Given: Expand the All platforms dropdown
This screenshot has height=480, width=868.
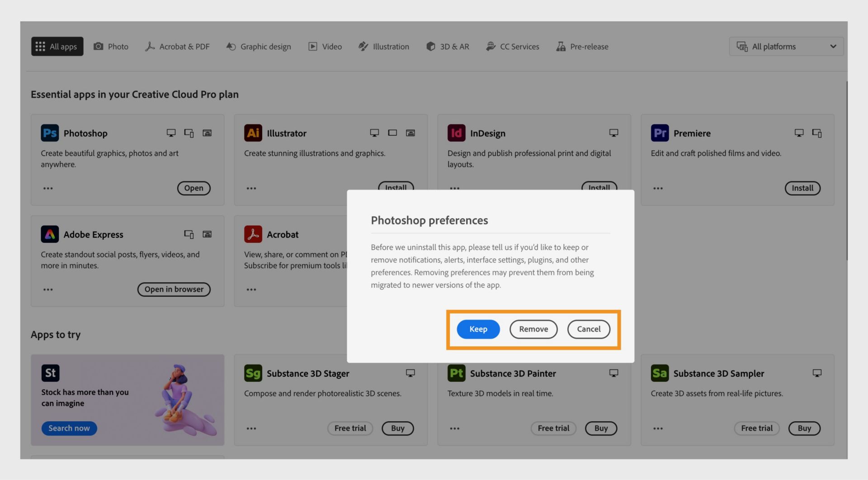Looking at the screenshot, I should point(786,46).
